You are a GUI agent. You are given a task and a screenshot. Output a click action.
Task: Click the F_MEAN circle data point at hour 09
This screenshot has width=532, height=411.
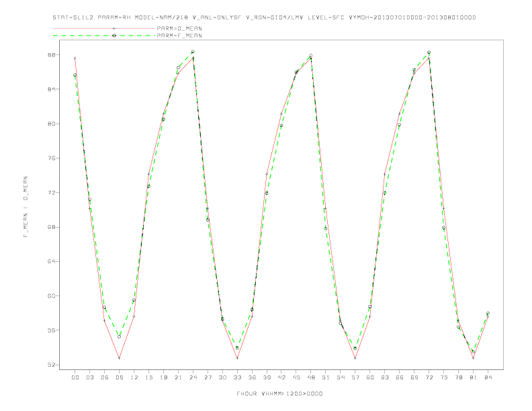coord(119,336)
